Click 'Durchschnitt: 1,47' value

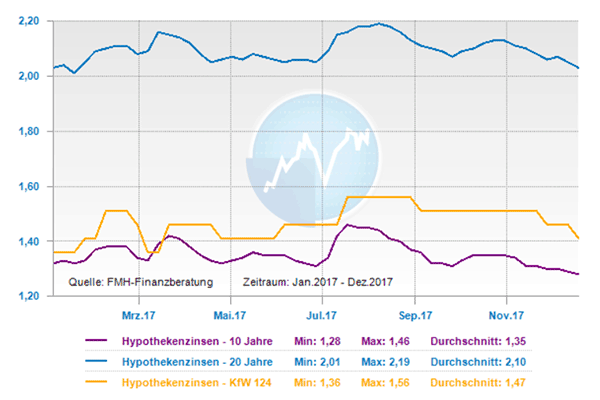coord(478,382)
